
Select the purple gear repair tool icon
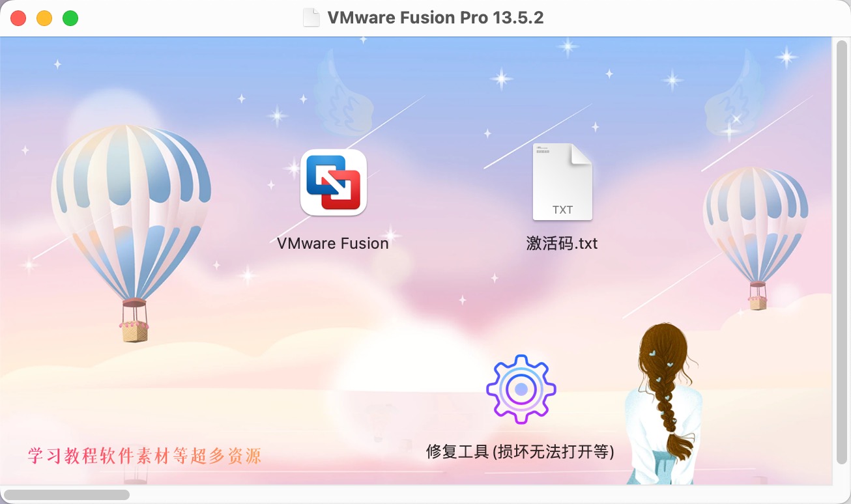click(x=521, y=389)
